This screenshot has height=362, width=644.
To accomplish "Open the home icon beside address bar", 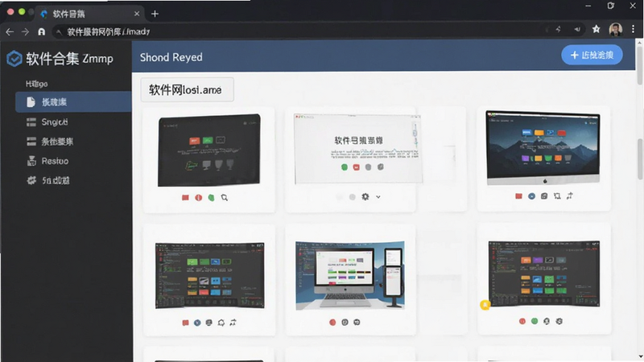I will click(x=42, y=31).
